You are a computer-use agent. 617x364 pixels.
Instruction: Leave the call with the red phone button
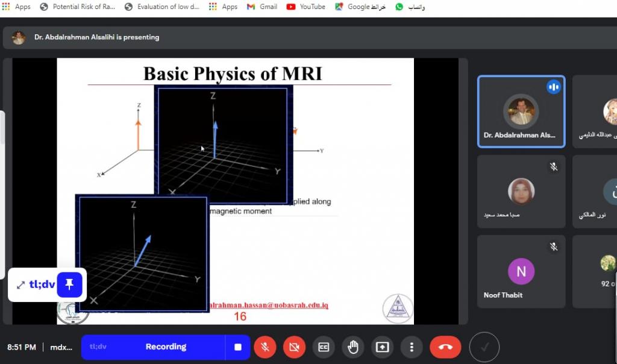pos(445,347)
